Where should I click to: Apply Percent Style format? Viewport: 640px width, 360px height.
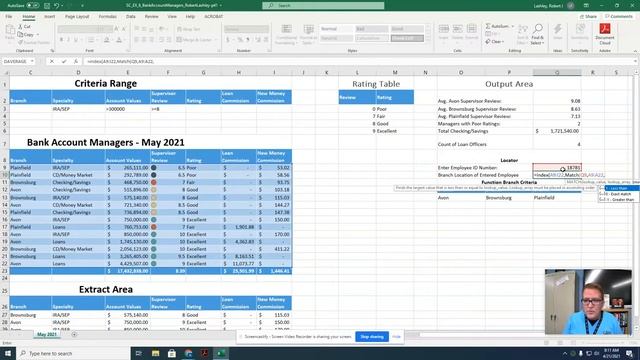pos(240,40)
